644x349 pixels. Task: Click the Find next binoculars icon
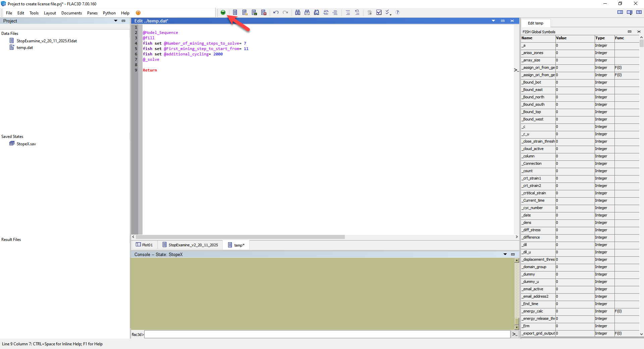tap(307, 12)
